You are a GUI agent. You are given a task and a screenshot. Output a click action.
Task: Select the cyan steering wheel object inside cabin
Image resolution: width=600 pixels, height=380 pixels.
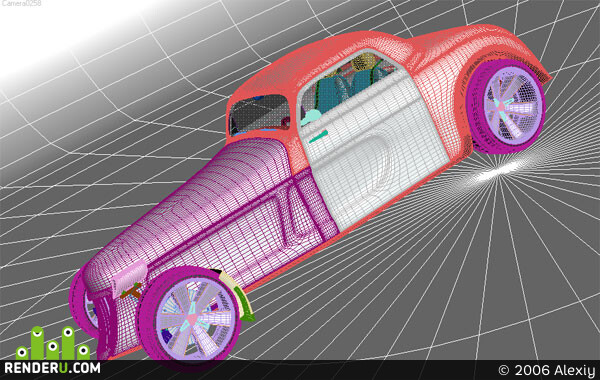coord(311,117)
